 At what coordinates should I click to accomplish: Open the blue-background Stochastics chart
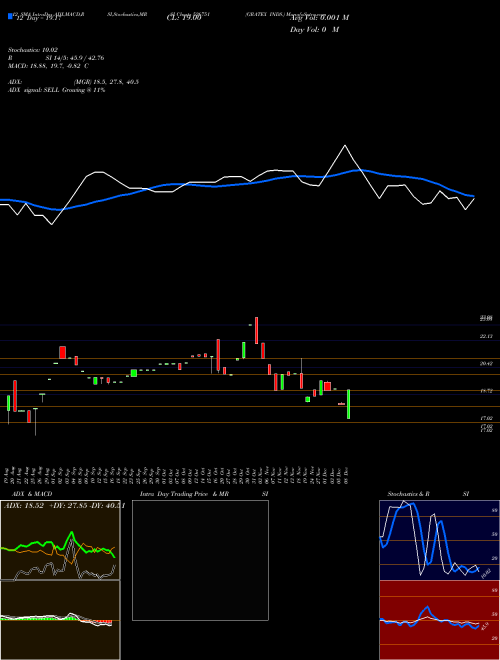click(x=439, y=540)
